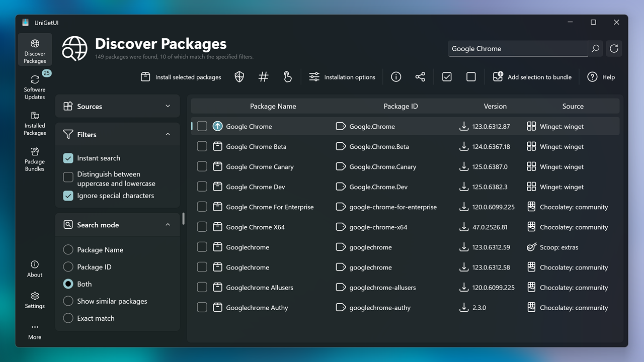Refresh the package list with the reload icon

tap(613, 48)
